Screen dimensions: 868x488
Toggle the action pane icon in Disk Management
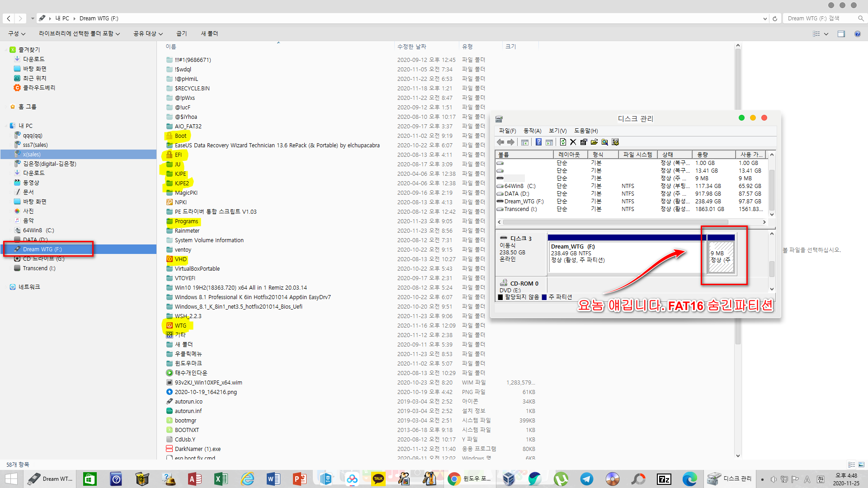tap(549, 142)
